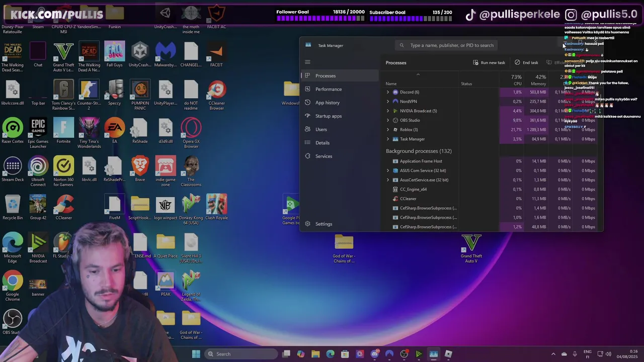
Task: Open the Startup apps tab
Action: (340, 116)
